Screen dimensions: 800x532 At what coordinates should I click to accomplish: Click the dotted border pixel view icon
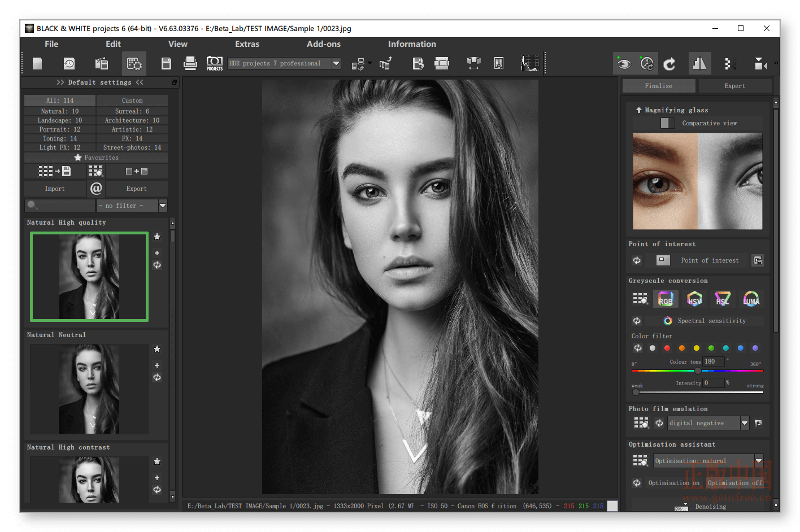pyautogui.click(x=729, y=64)
